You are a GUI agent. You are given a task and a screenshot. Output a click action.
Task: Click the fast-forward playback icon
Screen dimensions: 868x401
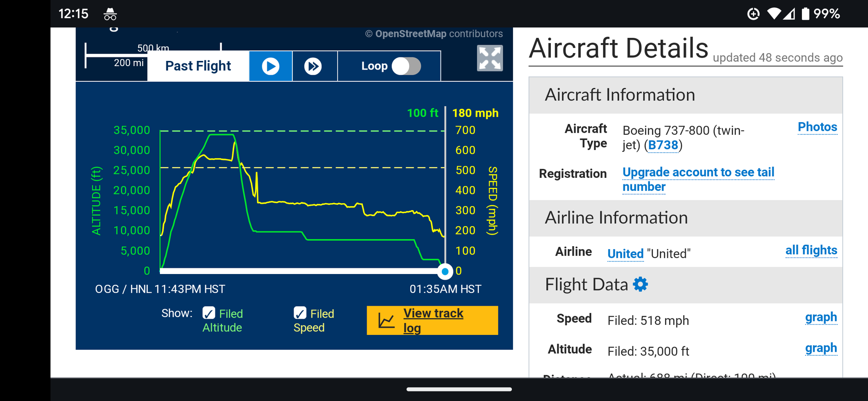tap(313, 66)
